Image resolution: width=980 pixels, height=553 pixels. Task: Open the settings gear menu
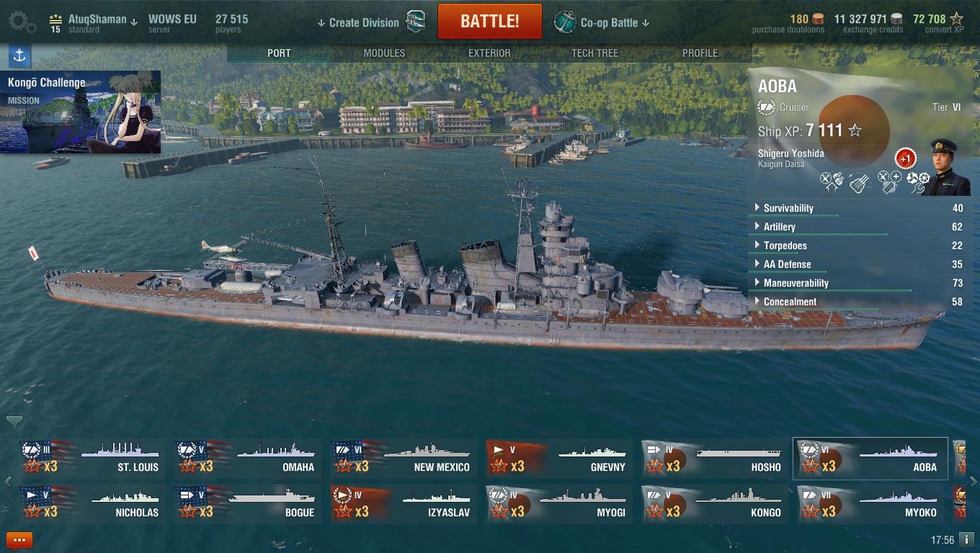coord(22,22)
